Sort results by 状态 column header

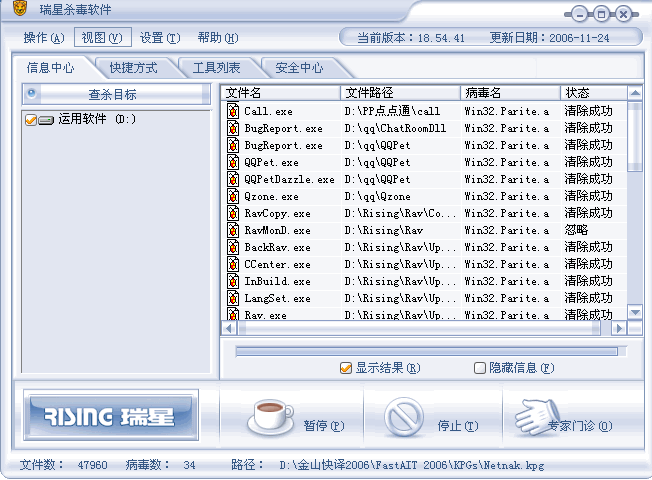point(593,93)
